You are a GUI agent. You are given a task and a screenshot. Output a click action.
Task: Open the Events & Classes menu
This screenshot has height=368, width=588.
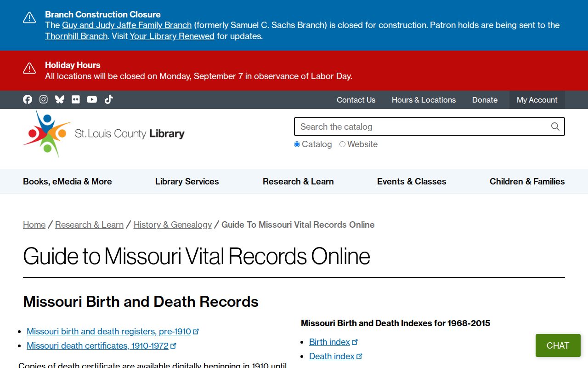(x=412, y=181)
